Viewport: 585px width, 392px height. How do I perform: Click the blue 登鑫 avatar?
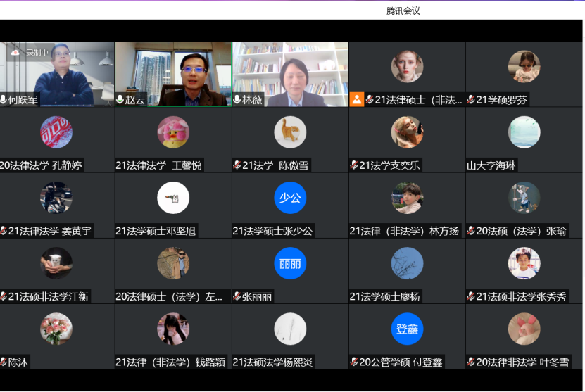[x=407, y=329]
